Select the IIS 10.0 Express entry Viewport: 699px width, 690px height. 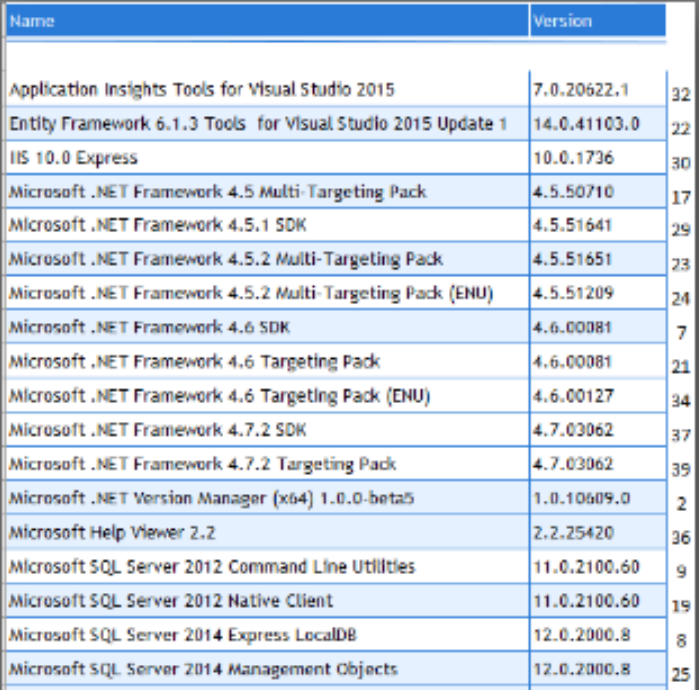tap(74, 158)
